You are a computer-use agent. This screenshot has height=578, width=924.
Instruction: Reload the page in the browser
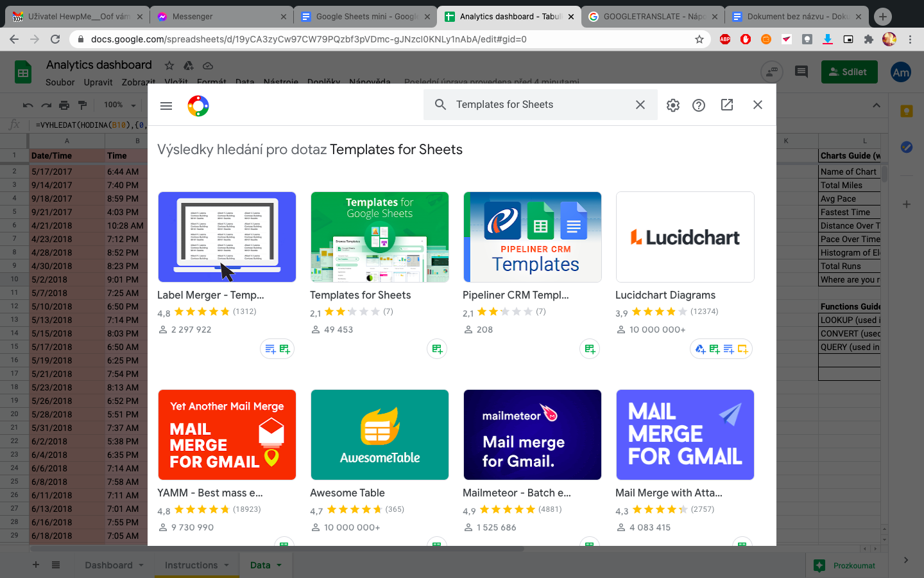(x=56, y=39)
